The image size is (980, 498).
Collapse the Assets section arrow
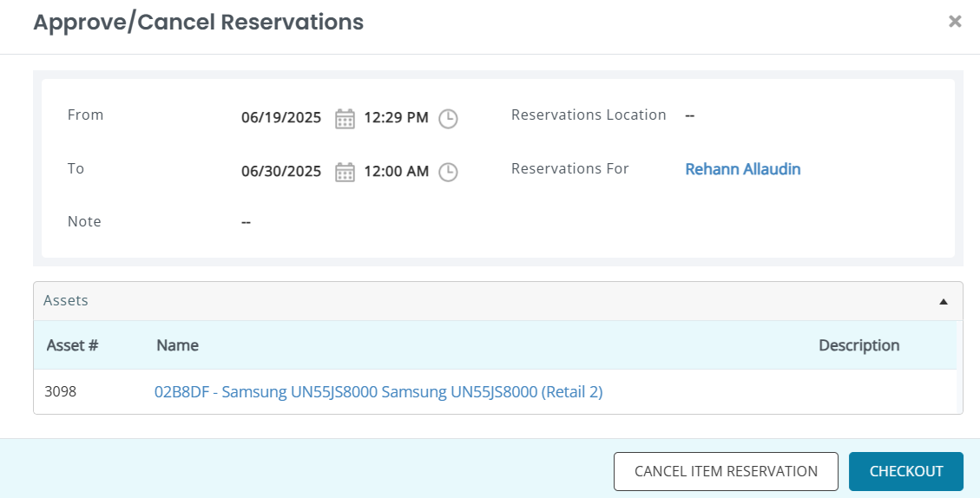944,302
